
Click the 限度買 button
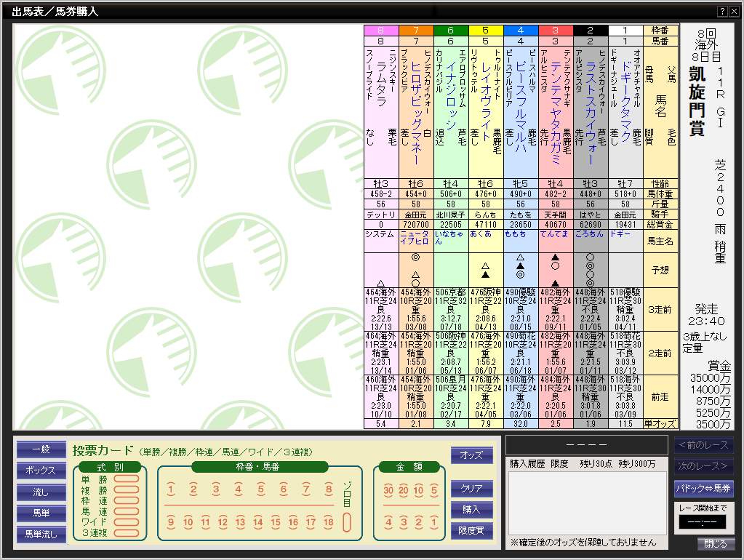pos(471,531)
